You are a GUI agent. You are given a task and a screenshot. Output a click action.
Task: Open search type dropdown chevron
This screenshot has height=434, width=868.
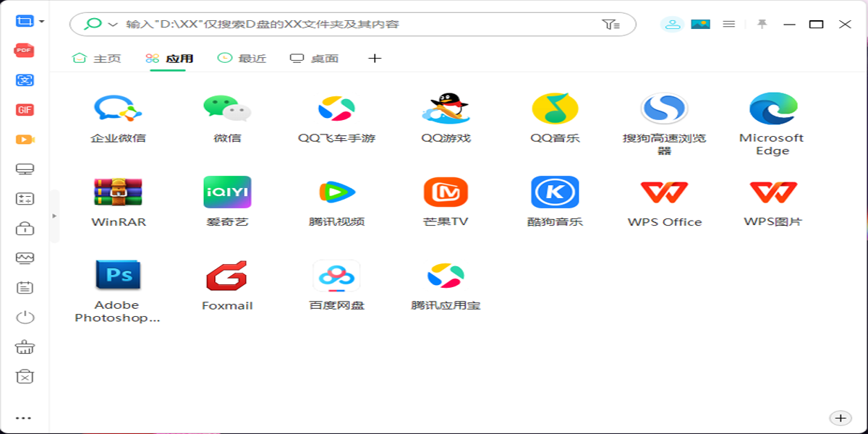click(113, 25)
